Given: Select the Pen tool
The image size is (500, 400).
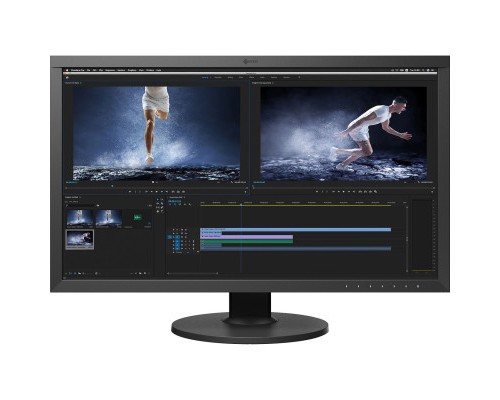Looking at the screenshot, I should 162,207.
